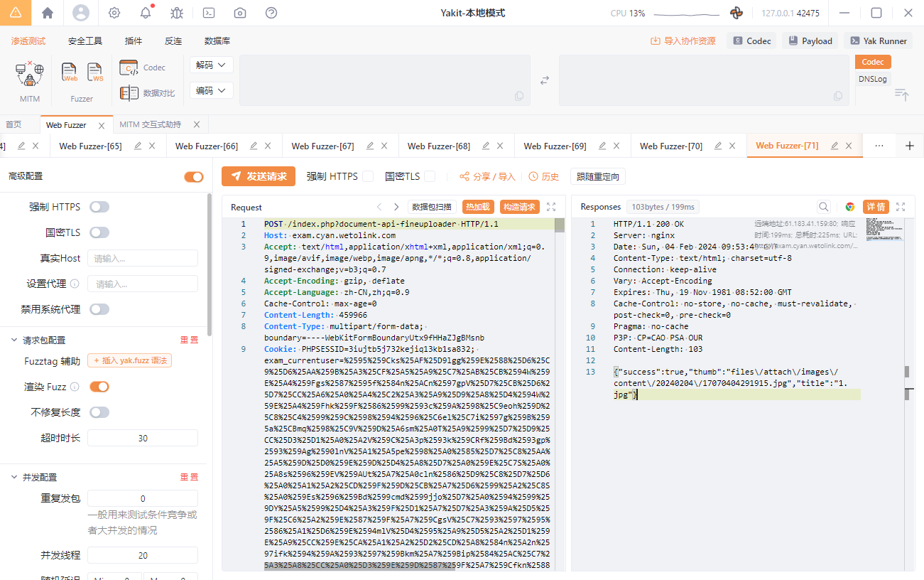Open the 渗透测试 menu tab
The image size is (924, 580).
click(x=28, y=41)
